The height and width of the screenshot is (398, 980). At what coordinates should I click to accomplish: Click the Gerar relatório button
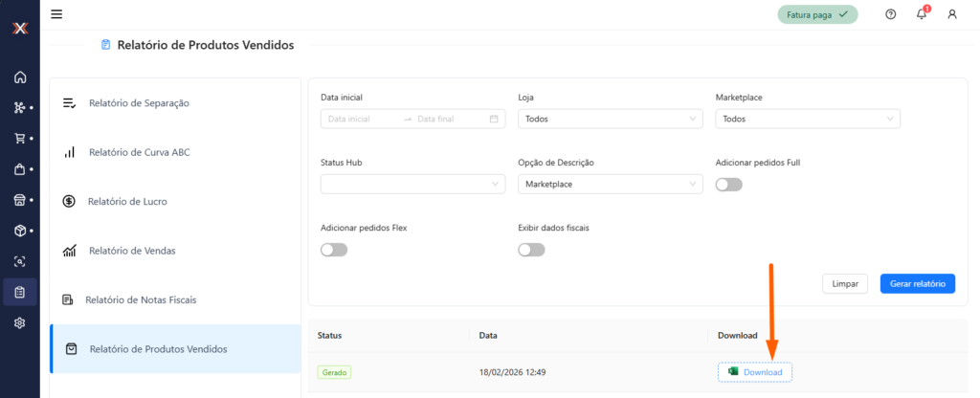coord(917,283)
